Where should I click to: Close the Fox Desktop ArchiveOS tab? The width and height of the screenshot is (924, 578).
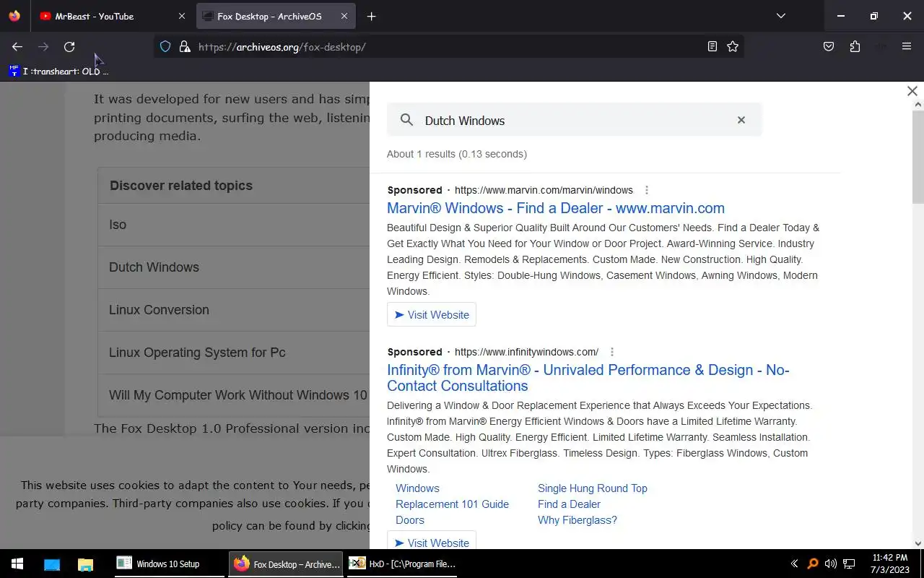click(344, 16)
